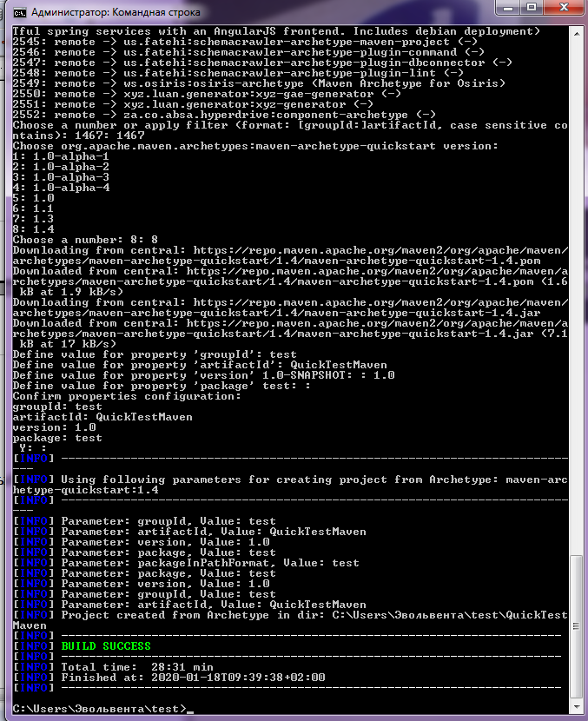
Task: Click 'Define value for property 'package' test: :'
Action: [162, 386]
